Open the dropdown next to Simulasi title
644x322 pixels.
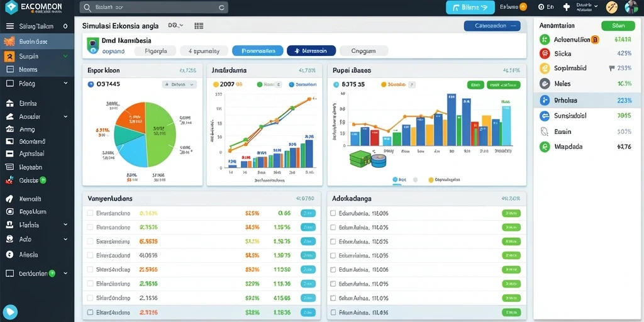coord(175,25)
